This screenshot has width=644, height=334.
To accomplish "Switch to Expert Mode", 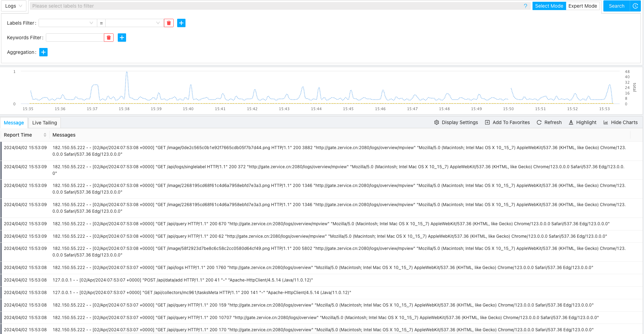I will coord(583,6).
